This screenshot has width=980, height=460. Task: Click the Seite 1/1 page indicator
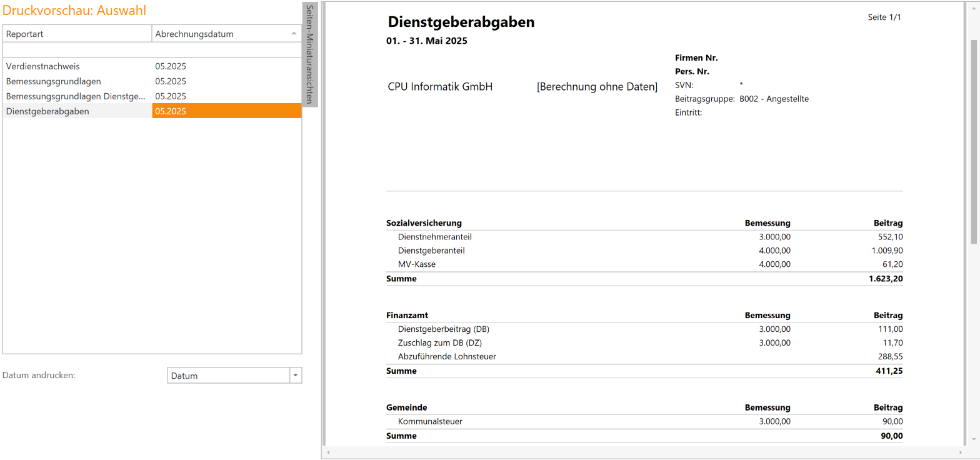pos(885,17)
